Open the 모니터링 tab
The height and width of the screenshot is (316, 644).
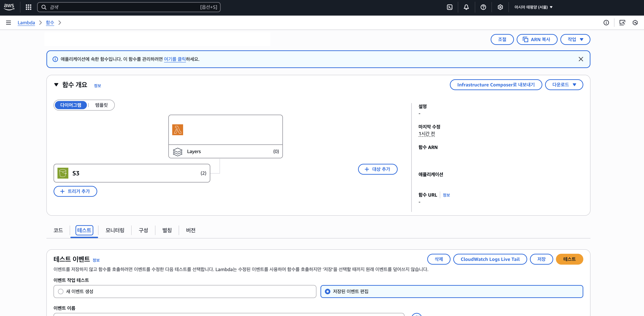(x=115, y=230)
